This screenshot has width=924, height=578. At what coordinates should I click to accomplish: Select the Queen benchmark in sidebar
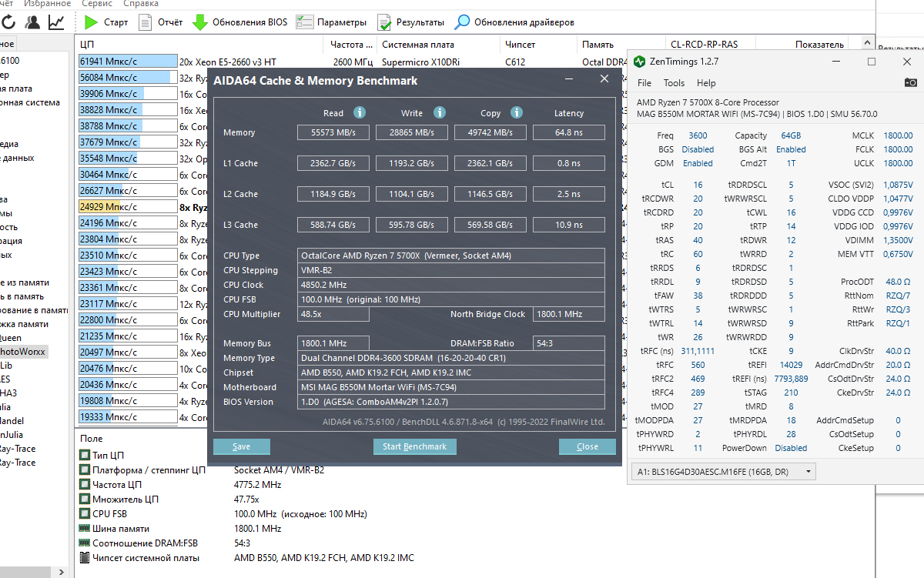point(11,338)
